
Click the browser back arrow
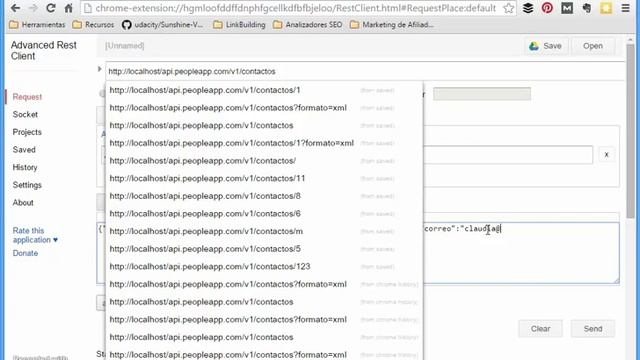tap(15, 8)
